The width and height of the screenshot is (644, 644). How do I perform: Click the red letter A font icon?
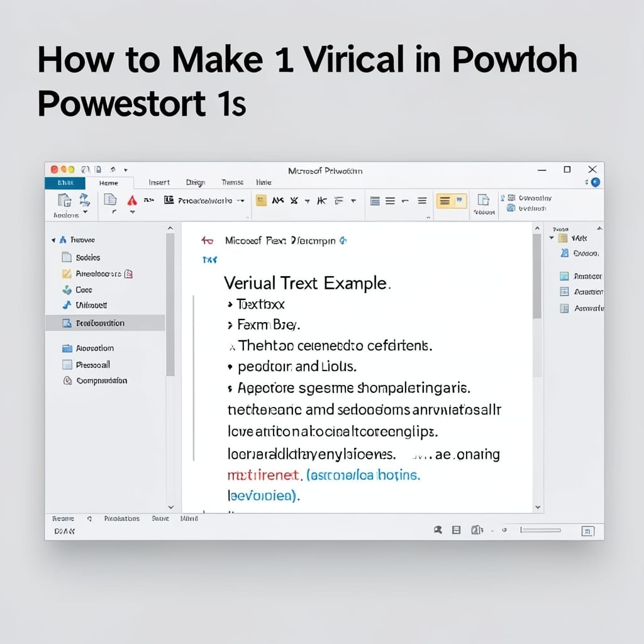132,200
